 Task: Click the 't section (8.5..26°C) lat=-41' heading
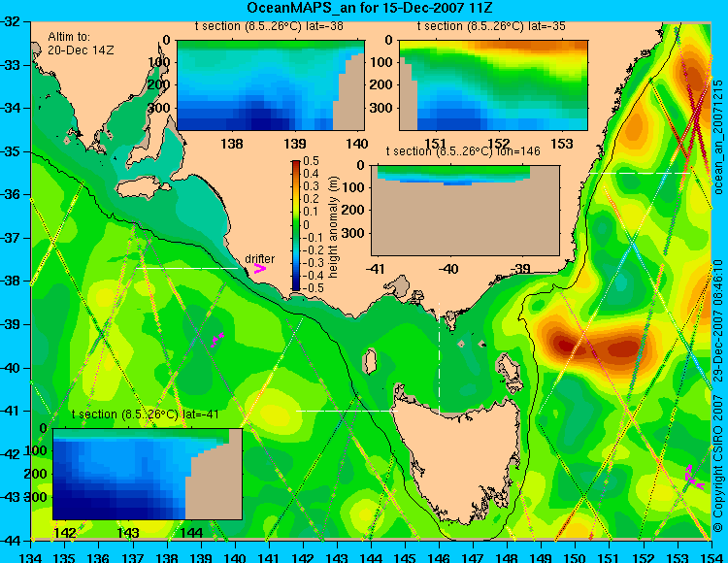coord(146,414)
